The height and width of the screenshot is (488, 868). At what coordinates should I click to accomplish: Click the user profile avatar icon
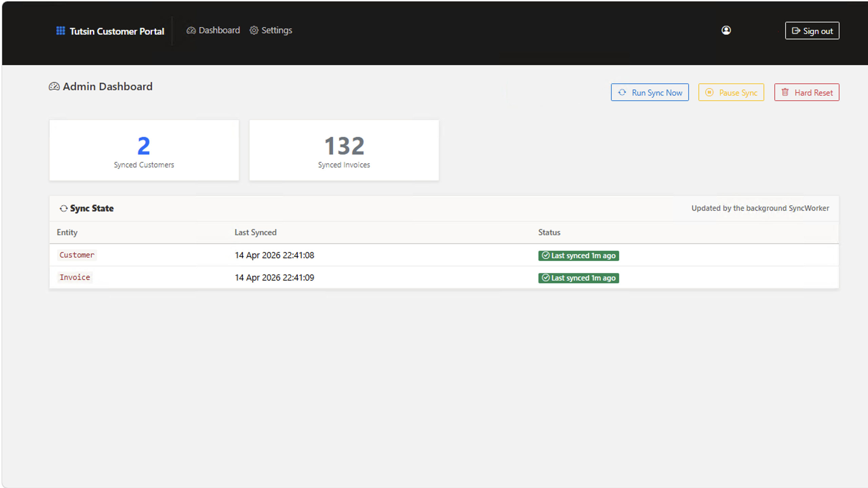coord(726,30)
